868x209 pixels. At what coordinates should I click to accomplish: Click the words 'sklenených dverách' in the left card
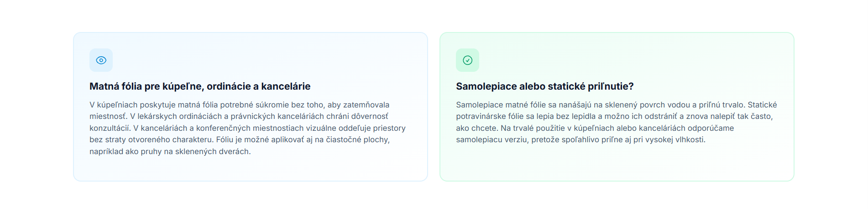[x=212, y=151]
